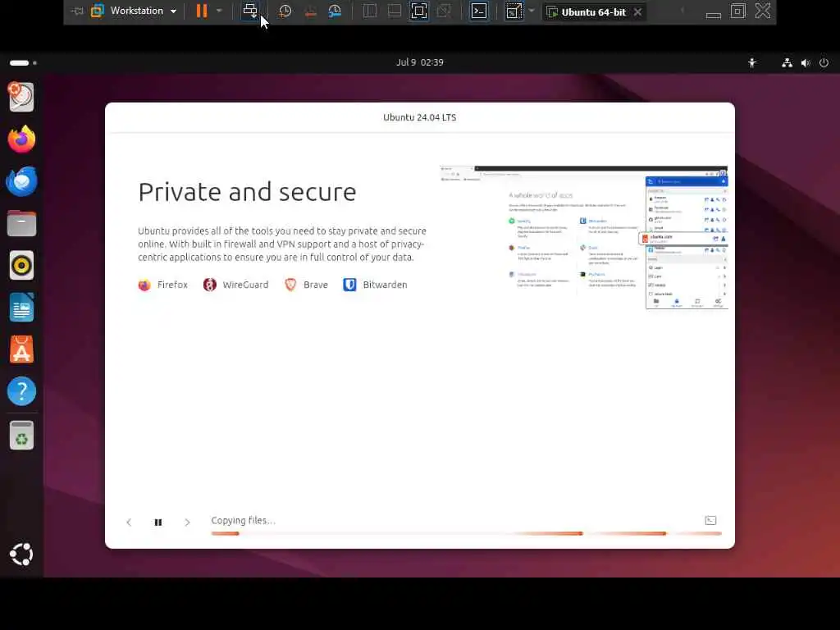Screen dimensions: 840x630
Task: Launch Firefox from the Ubuntu dock
Action: [x=21, y=139]
